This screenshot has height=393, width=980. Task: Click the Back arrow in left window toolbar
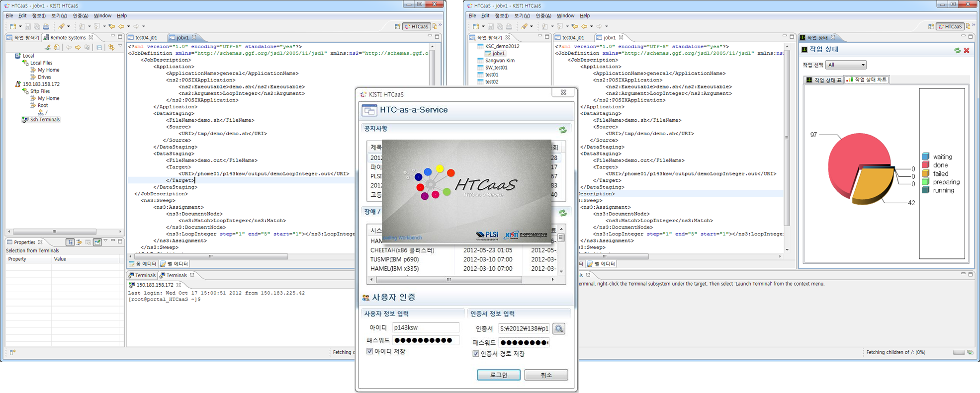[121, 26]
